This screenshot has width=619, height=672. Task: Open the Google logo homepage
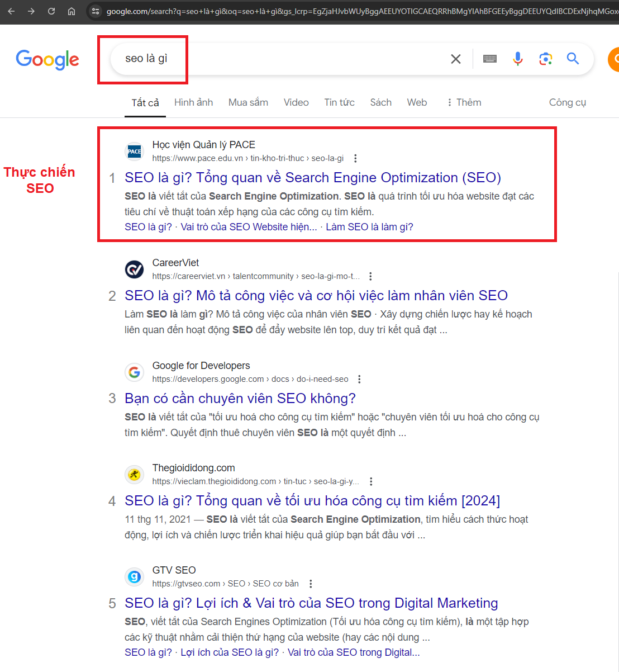click(x=47, y=59)
